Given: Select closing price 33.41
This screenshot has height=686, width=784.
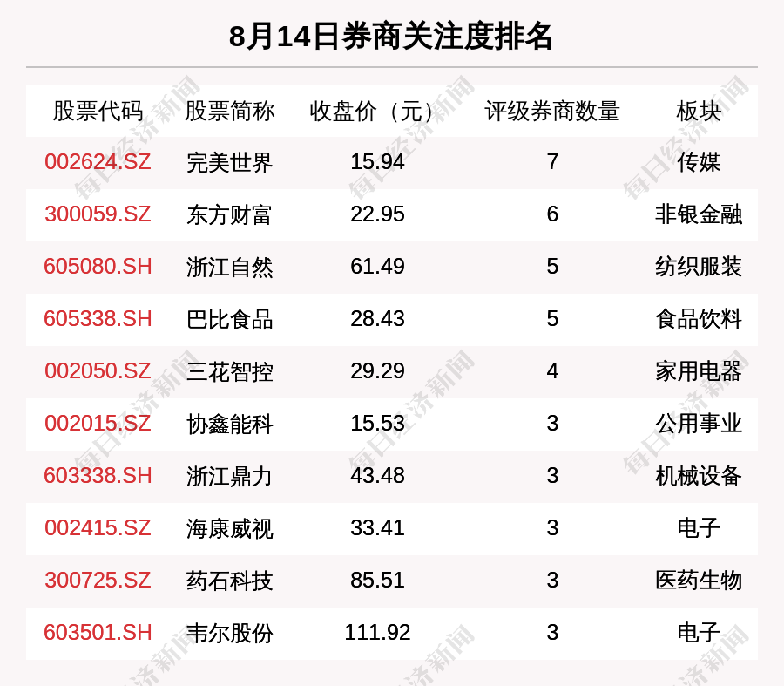Looking at the screenshot, I should (x=377, y=528).
